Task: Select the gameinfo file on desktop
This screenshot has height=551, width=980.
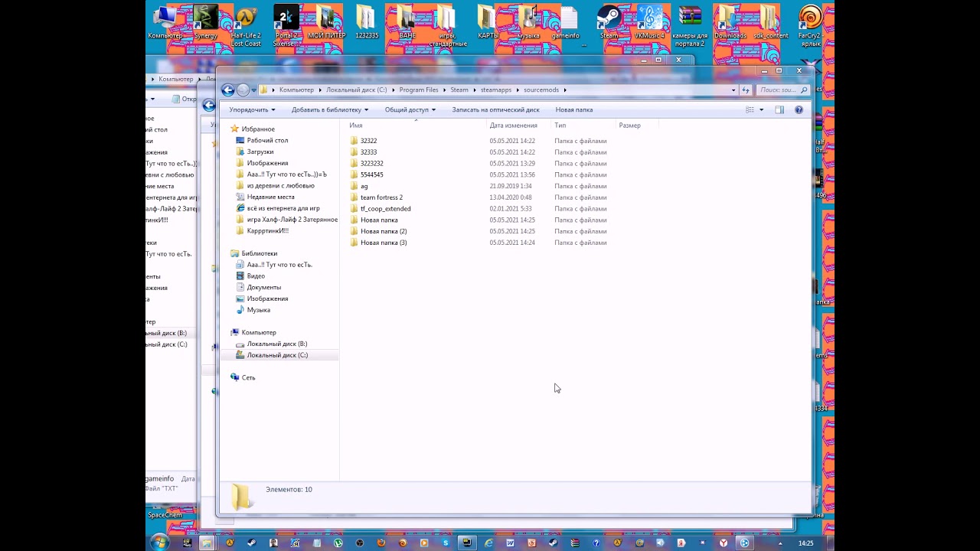Action: pyautogui.click(x=568, y=22)
